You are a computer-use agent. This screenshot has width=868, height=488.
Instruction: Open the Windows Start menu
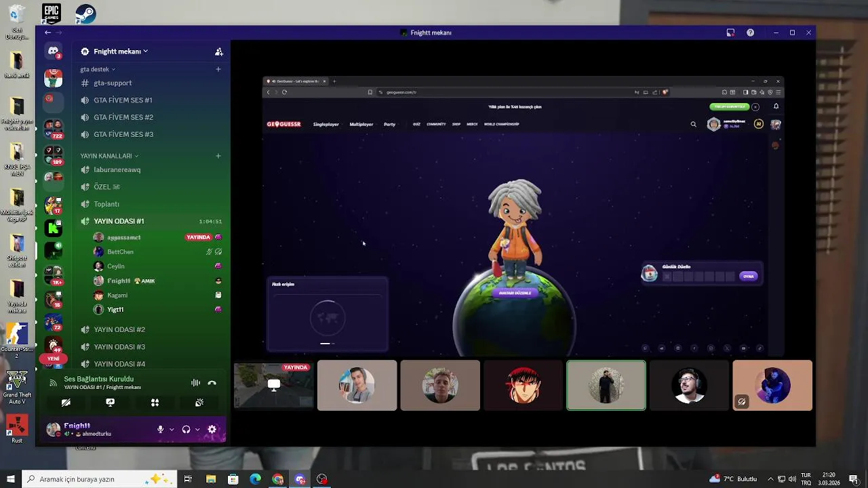coord(10,479)
